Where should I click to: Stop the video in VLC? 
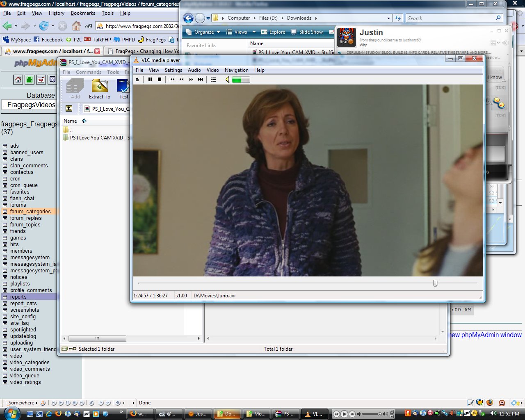[160, 80]
